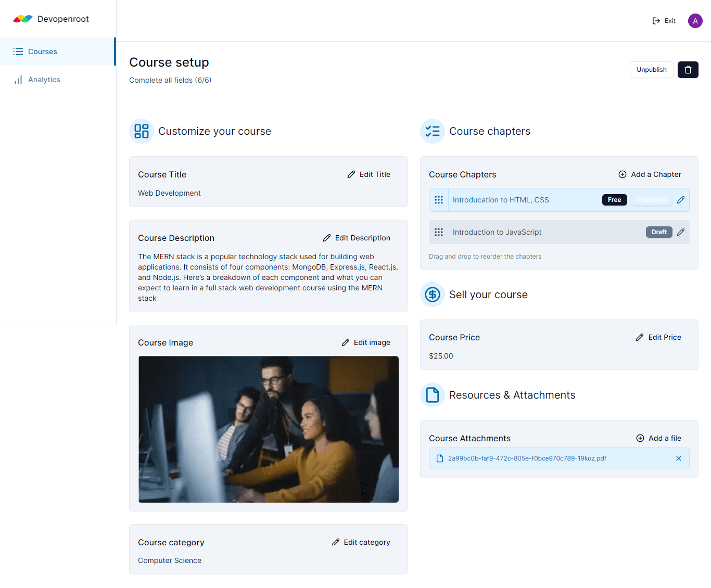Click the plus icon beside Add a file

pyautogui.click(x=640, y=438)
